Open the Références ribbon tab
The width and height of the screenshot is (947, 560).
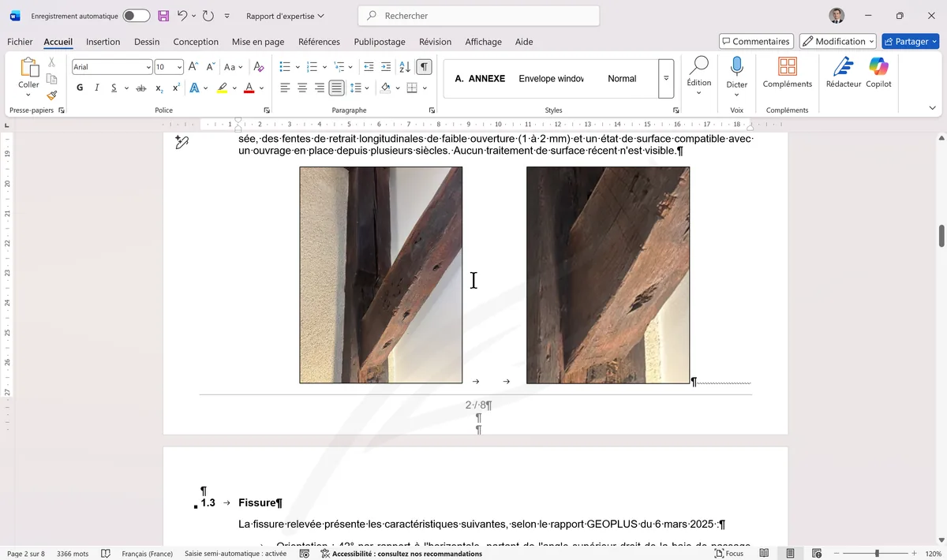[319, 42]
